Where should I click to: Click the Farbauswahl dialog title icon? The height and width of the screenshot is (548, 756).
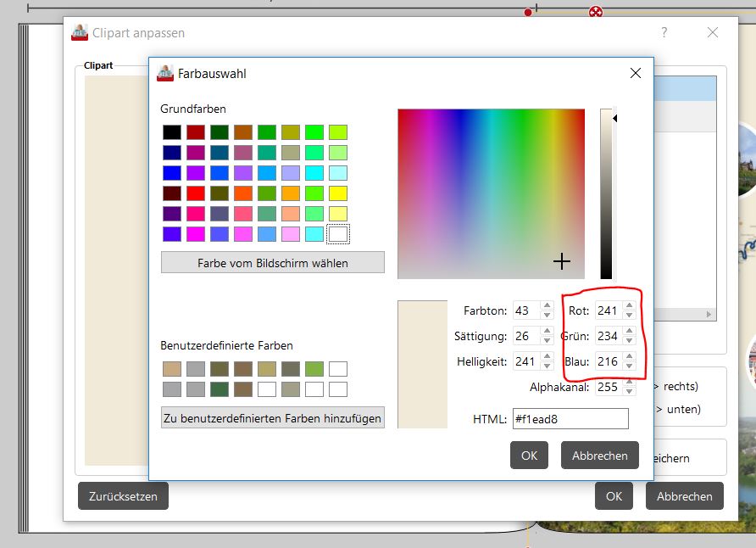[165, 74]
